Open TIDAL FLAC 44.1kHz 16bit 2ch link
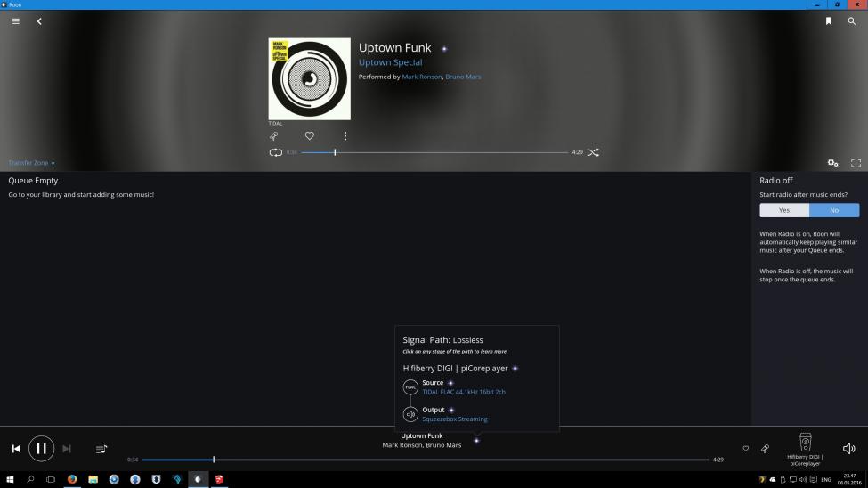 [x=464, y=392]
